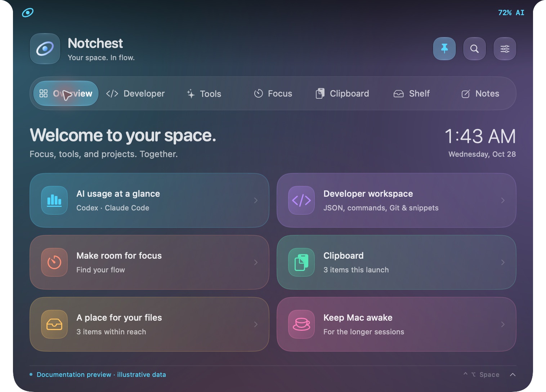This screenshot has width=546, height=392.
Task: Expand the AI usage at a glance chevron
Action: (256, 200)
